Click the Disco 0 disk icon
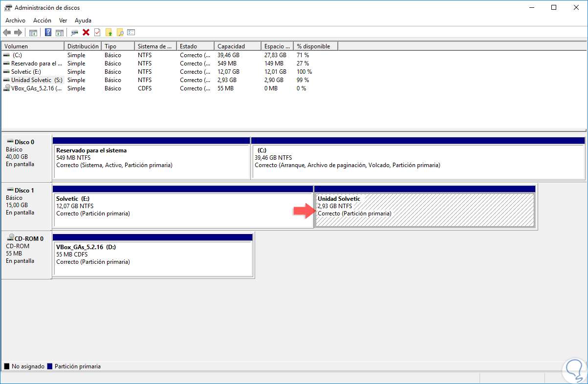 tap(10, 142)
